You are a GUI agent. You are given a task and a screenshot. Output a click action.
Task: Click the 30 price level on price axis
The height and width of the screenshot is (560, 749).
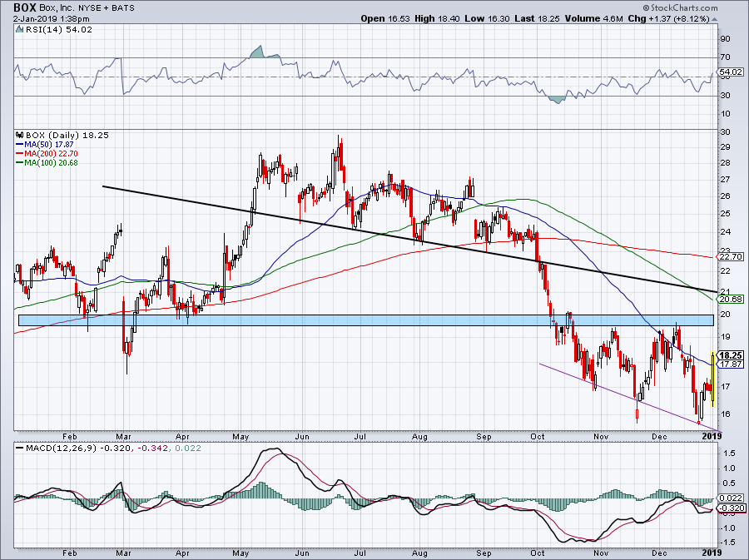coord(725,132)
